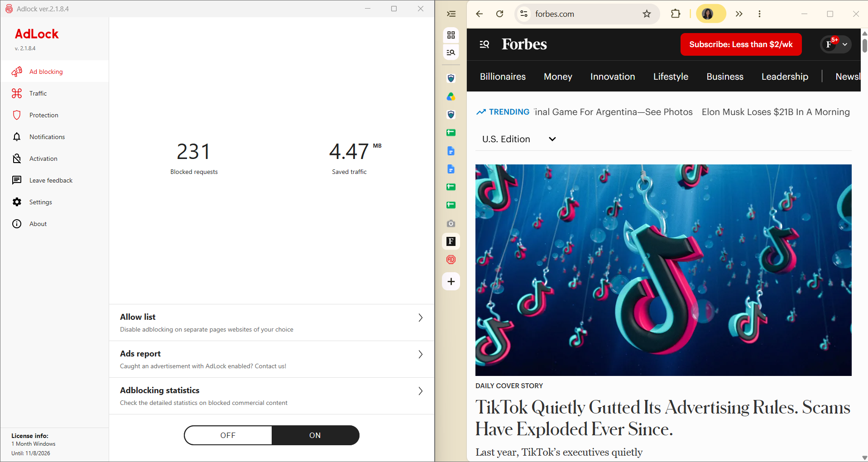Click the Leave feedback chat icon
Image resolution: width=868 pixels, height=462 pixels.
(x=17, y=180)
